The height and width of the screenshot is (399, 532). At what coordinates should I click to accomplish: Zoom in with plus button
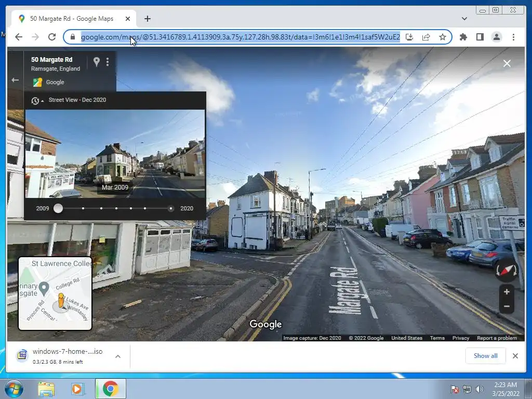(507, 292)
